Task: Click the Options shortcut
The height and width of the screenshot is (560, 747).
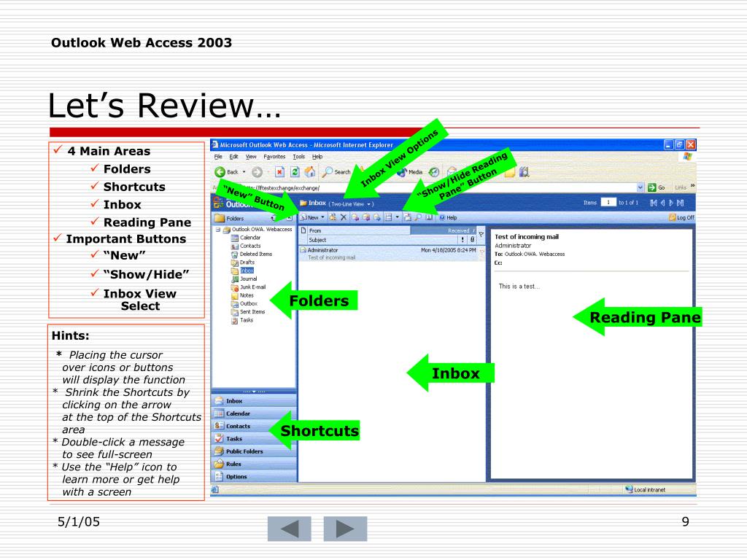Action: click(253, 476)
